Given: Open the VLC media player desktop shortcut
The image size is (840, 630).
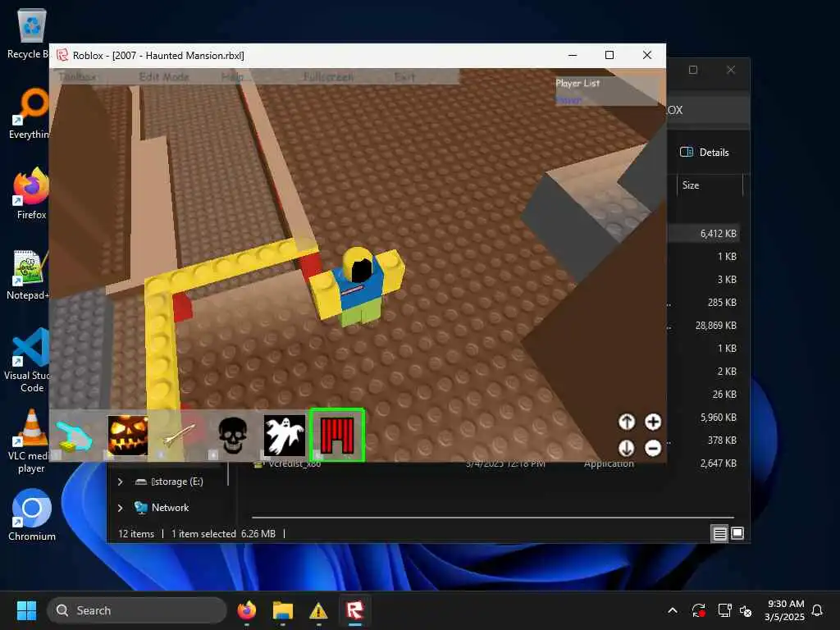Looking at the screenshot, I should (x=30, y=441).
